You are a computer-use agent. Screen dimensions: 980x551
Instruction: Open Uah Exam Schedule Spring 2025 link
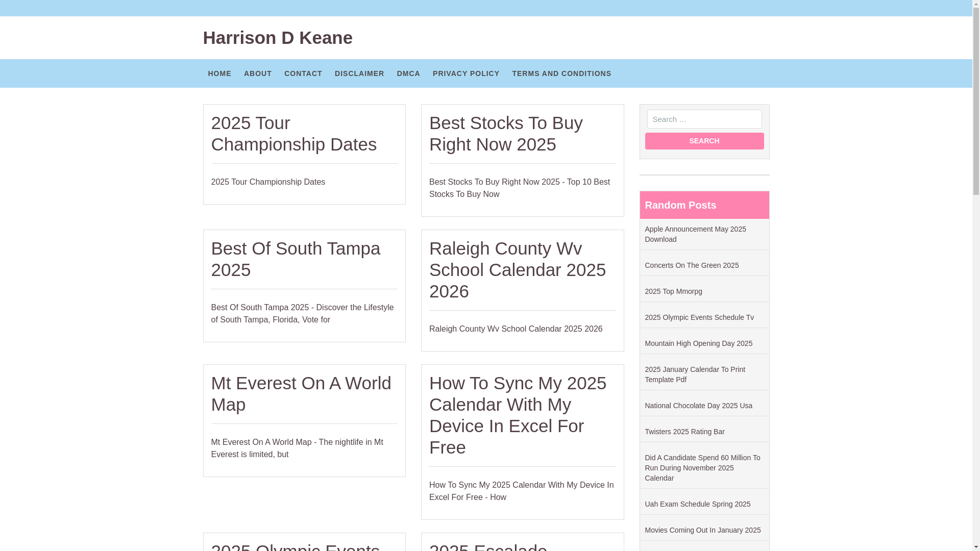click(697, 504)
